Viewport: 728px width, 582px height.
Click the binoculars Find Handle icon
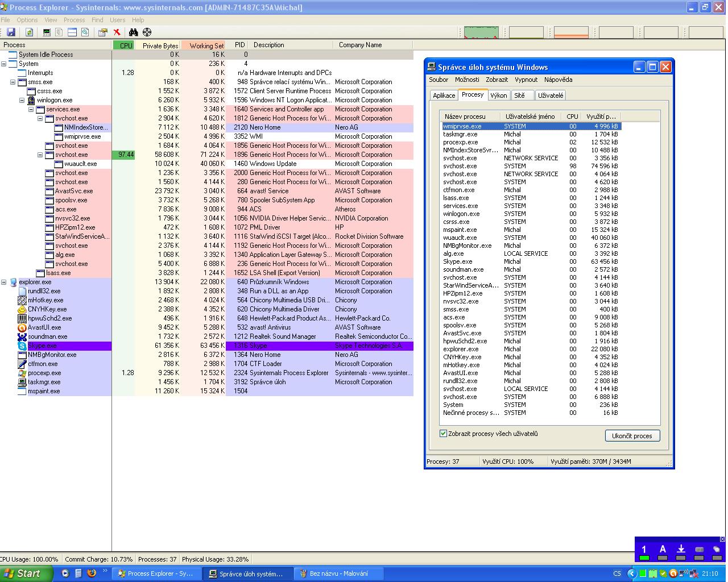[134, 32]
